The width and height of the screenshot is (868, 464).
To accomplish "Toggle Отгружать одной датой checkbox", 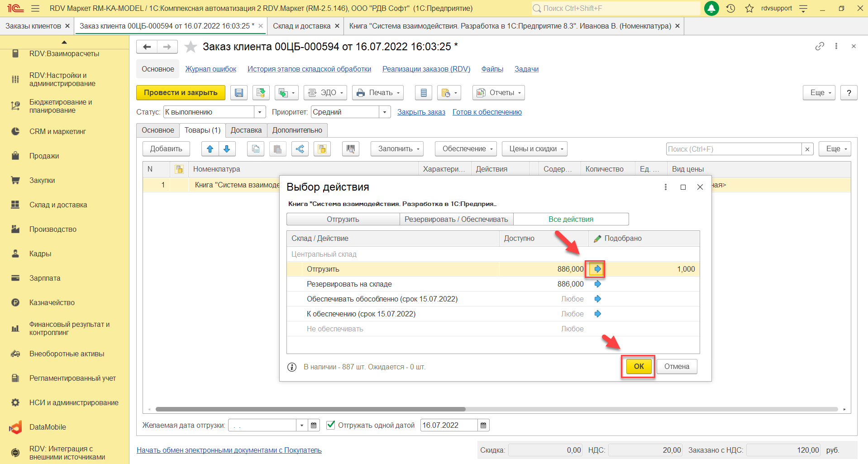I will [331, 425].
